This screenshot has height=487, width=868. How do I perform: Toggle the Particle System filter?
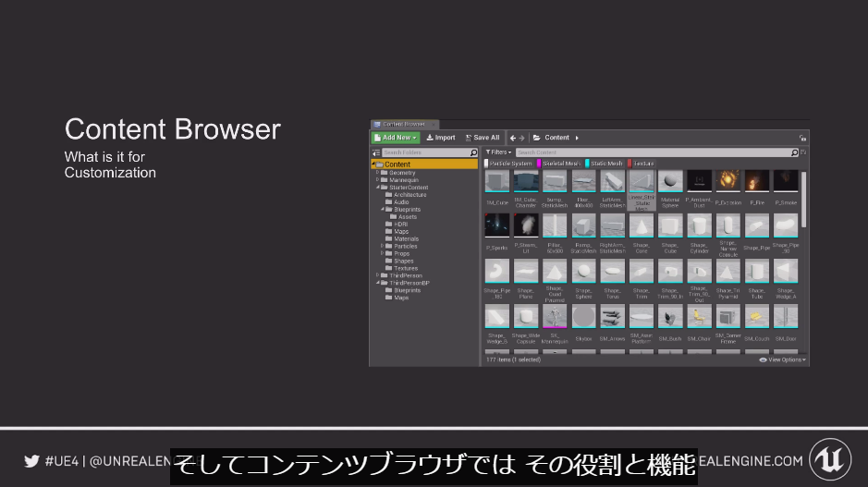coord(508,164)
